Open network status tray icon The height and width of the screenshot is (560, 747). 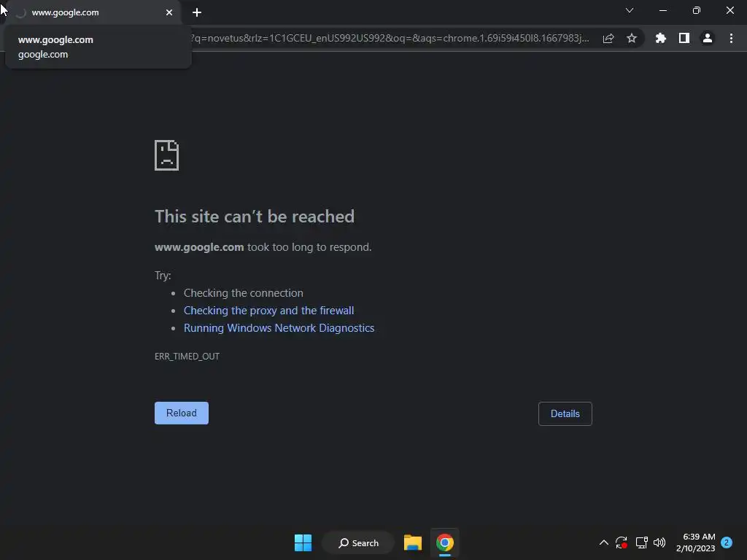click(641, 542)
